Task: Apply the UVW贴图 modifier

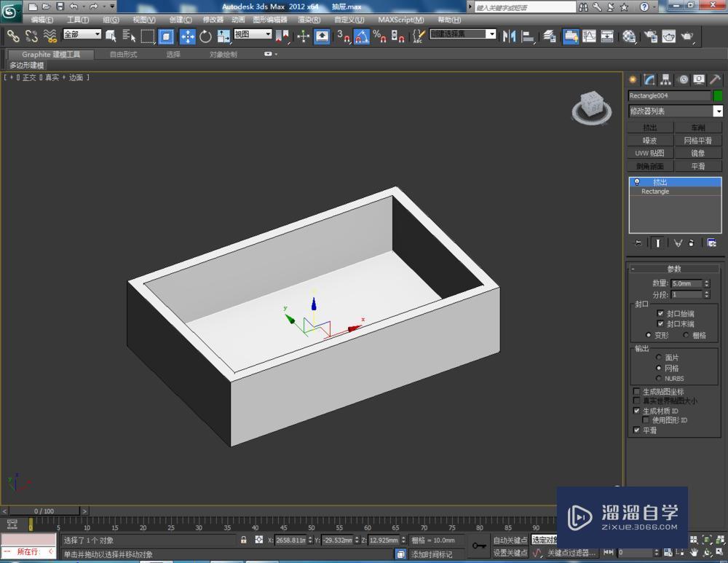Action: coord(649,153)
